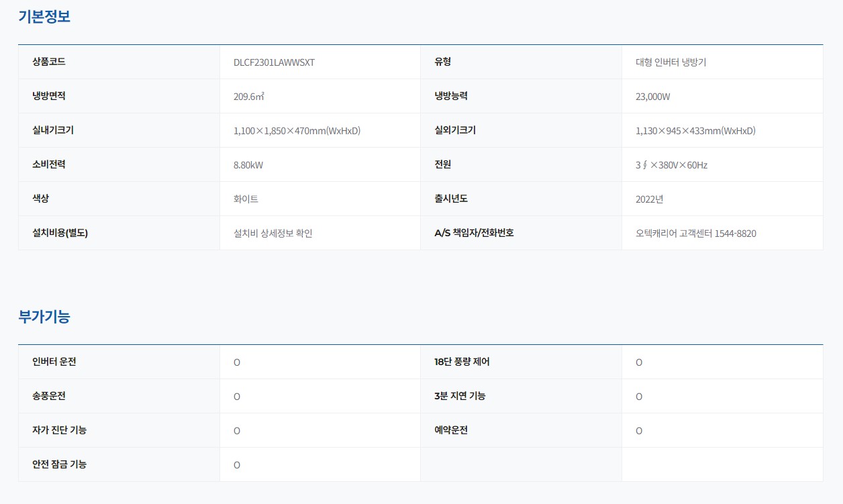Select the 설치비 상세정보 확인 text
The image size is (843, 504).
pyautogui.click(x=273, y=234)
